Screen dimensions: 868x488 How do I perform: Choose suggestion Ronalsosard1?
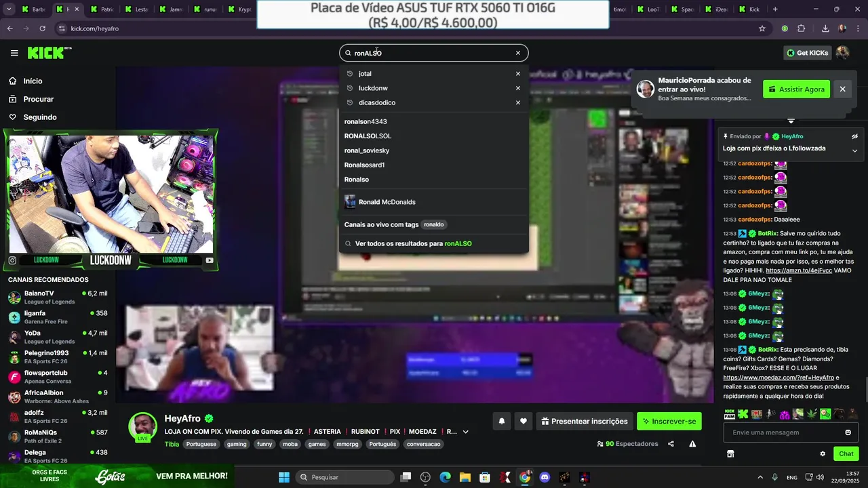click(x=364, y=165)
